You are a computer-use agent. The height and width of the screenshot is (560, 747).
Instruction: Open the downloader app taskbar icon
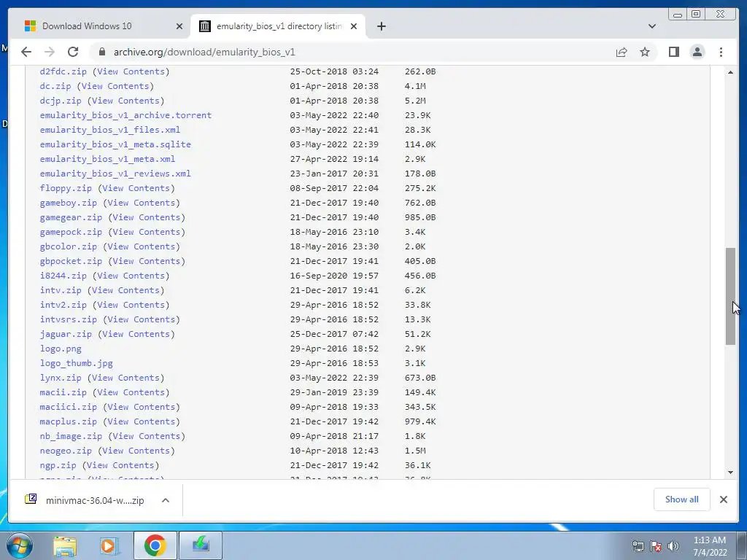[x=201, y=545]
